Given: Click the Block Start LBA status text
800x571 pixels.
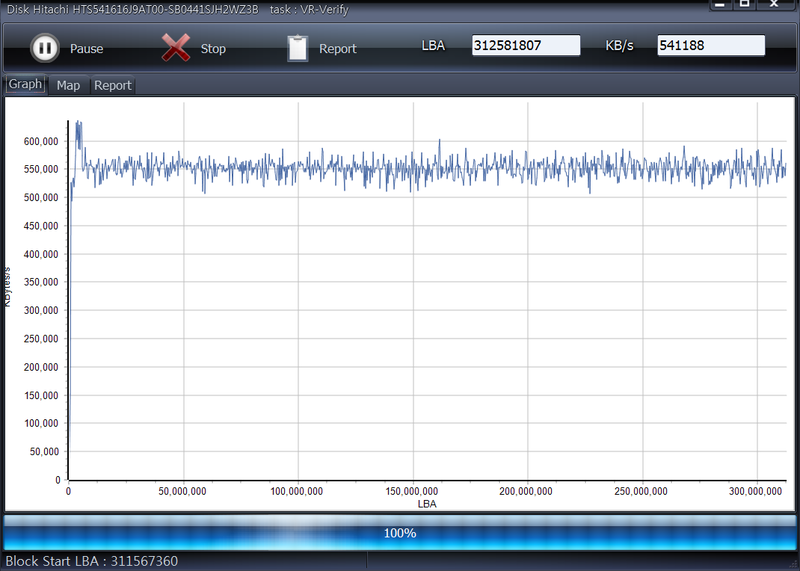Looking at the screenshot, I should pos(92,562).
